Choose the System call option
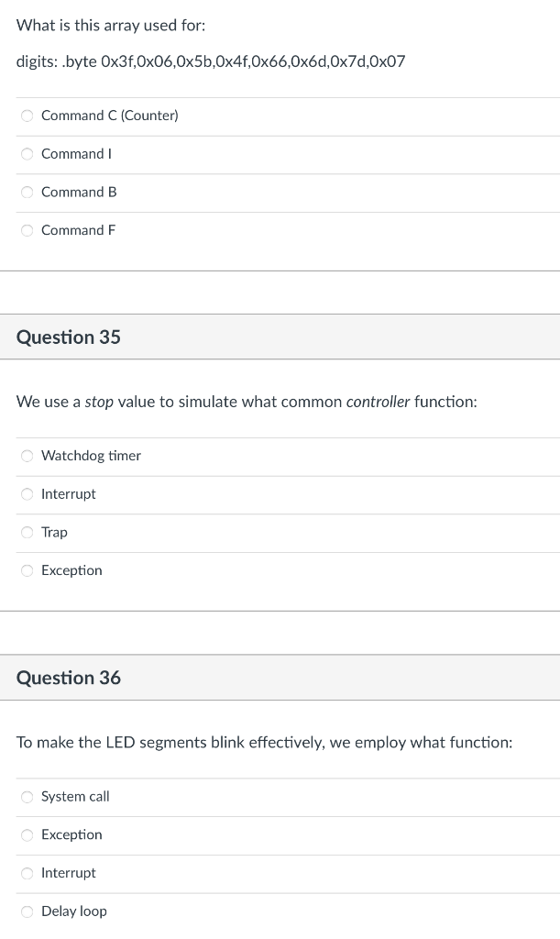The height and width of the screenshot is (939, 560). pos(27,797)
